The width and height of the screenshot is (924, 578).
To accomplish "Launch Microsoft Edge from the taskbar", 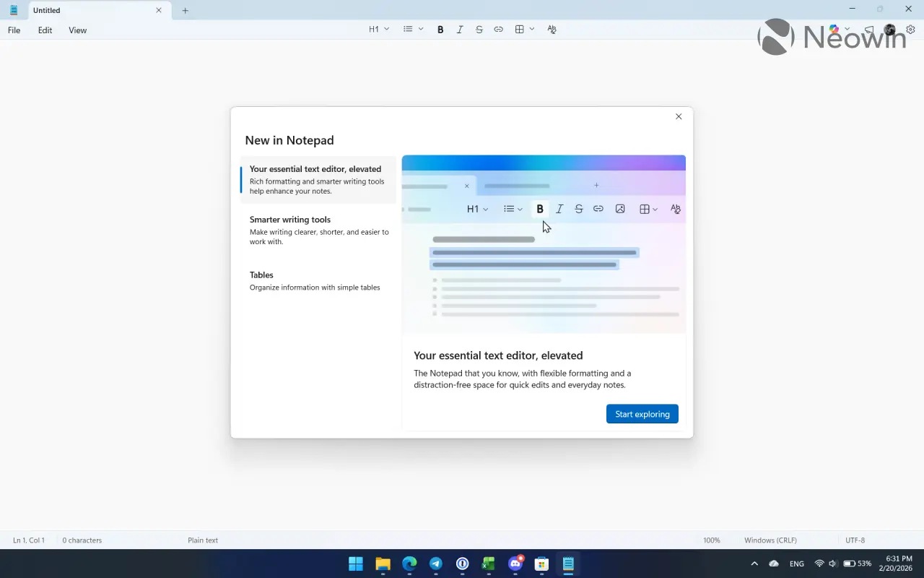I will point(409,564).
